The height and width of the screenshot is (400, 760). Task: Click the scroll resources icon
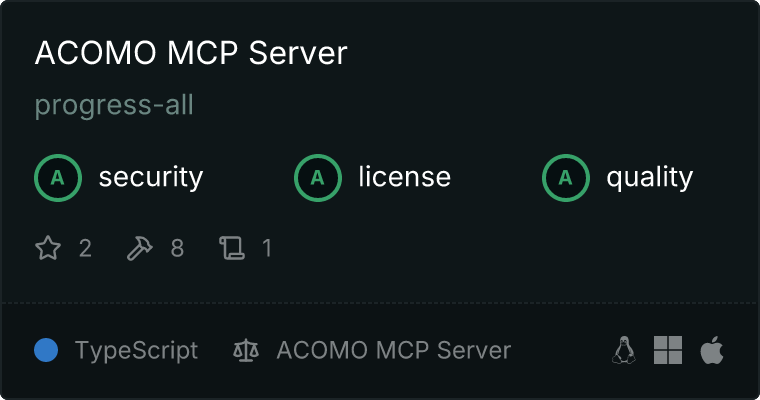[232, 248]
